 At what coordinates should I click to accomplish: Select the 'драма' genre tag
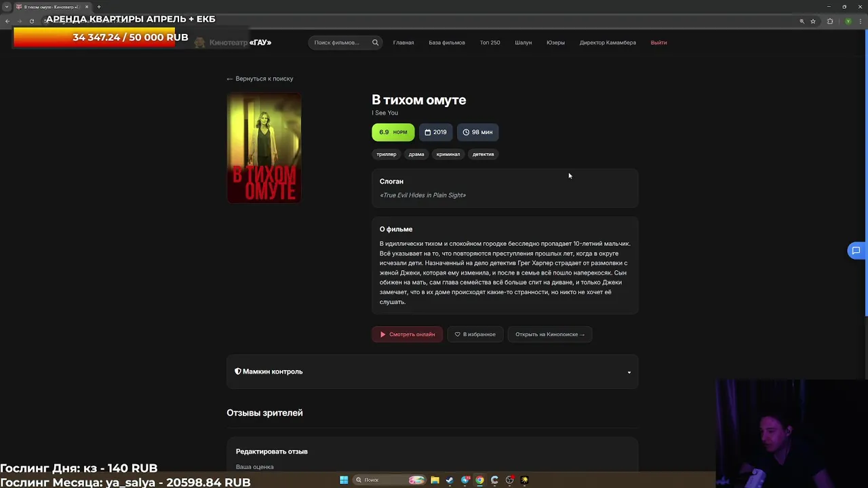[416, 155]
